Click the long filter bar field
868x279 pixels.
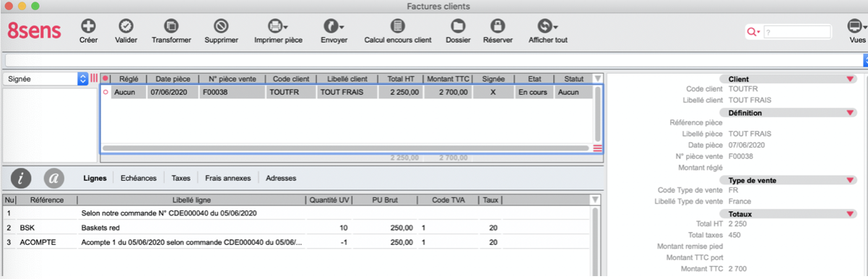click(433, 60)
